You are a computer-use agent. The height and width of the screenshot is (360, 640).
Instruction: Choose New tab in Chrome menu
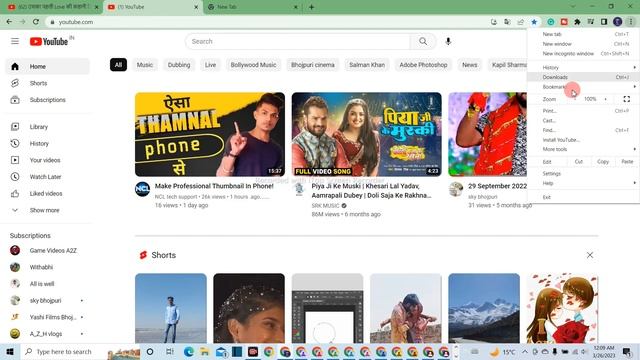(x=583, y=34)
